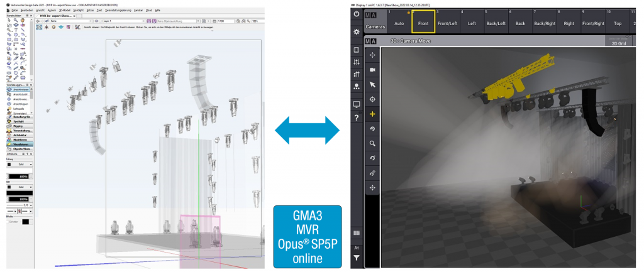
Task: Activate the rotate-view mode icon in mode bar
Action: click(x=39, y=27)
